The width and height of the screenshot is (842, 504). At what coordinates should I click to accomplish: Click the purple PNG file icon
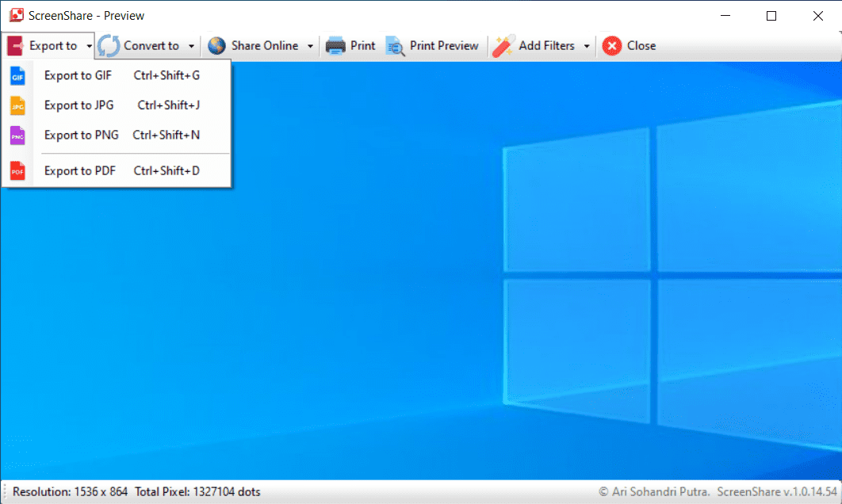click(x=17, y=136)
